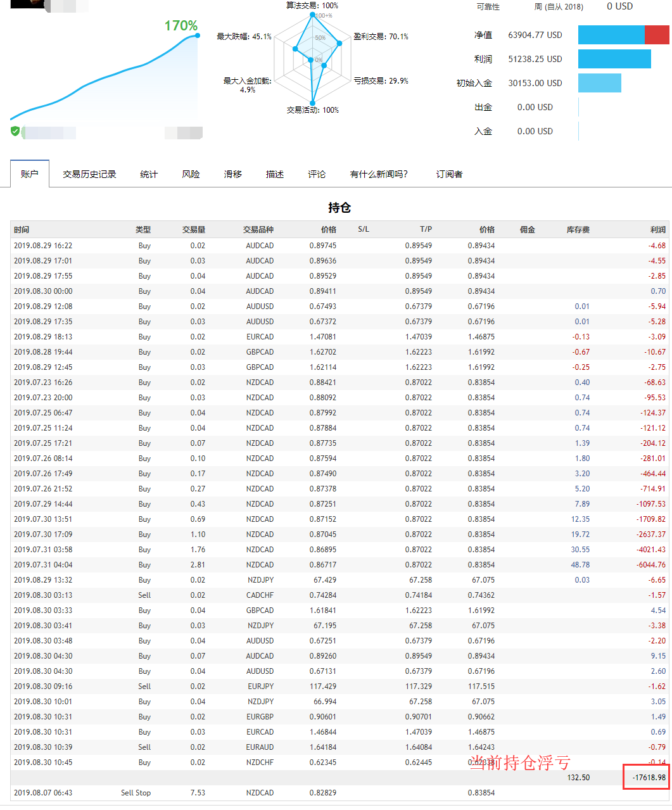Sort positions by 利润 column header

[x=657, y=229]
